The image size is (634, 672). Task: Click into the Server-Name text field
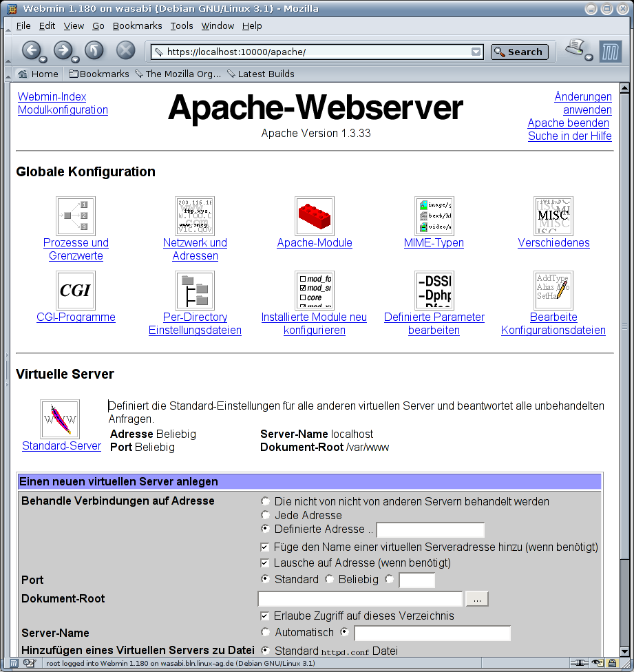432,633
